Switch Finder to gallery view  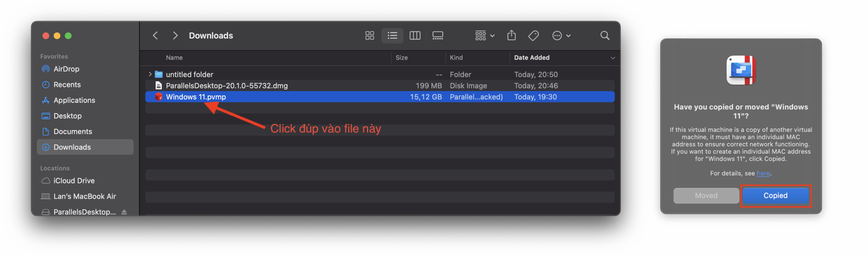pos(437,36)
